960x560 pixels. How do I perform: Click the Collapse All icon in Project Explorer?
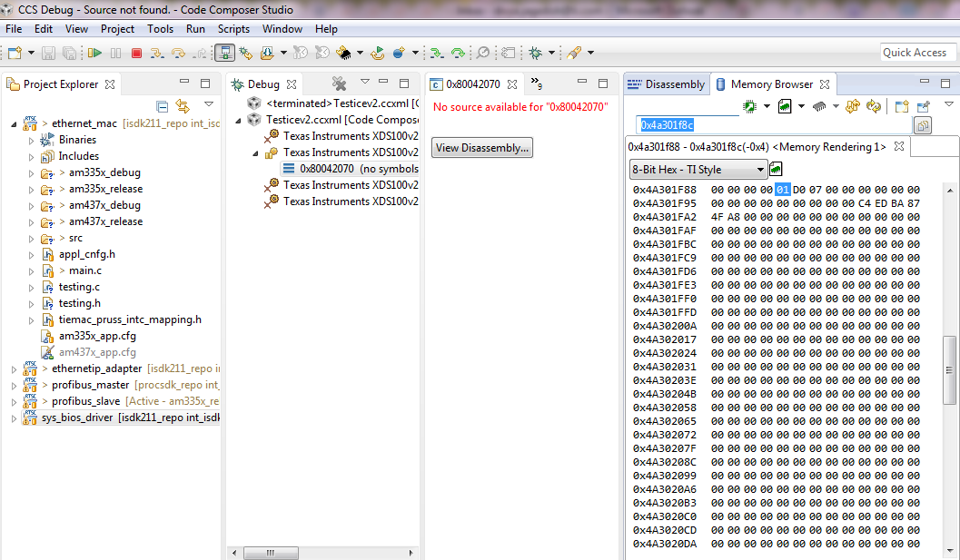[x=163, y=106]
